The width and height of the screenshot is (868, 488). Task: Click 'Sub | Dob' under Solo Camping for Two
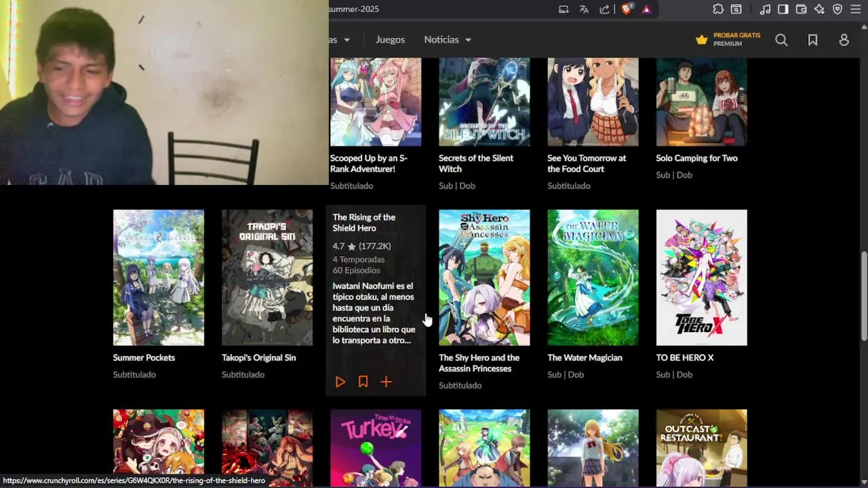tap(674, 175)
